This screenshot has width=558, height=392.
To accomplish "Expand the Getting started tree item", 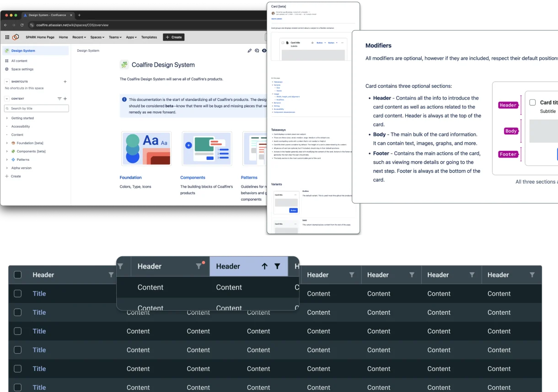I will click(7, 118).
